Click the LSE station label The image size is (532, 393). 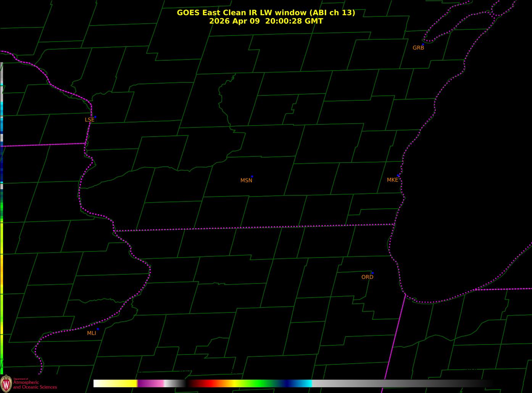[x=89, y=120]
